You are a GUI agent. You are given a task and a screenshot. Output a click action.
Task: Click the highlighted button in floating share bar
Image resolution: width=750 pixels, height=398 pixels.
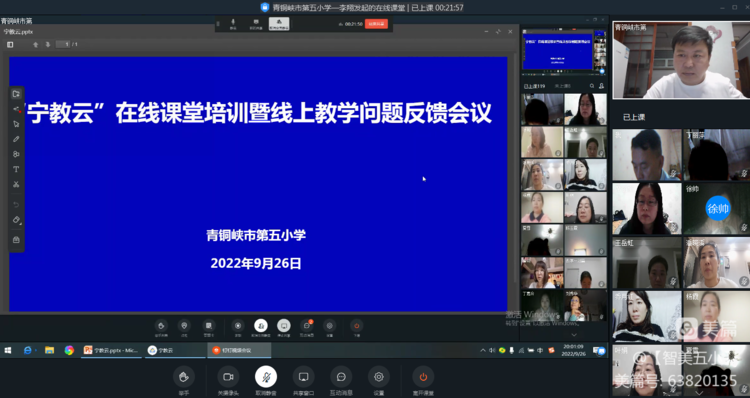pos(279,24)
